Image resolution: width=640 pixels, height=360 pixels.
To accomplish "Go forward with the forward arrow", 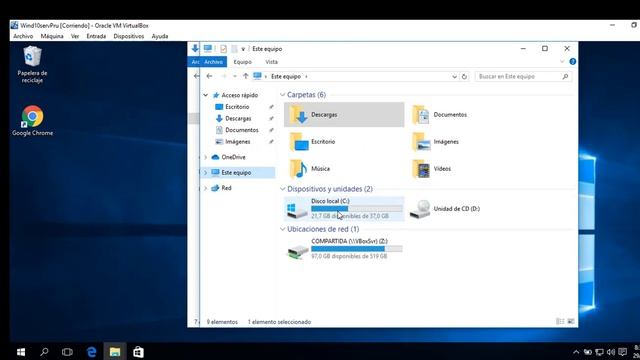I will click(223, 76).
